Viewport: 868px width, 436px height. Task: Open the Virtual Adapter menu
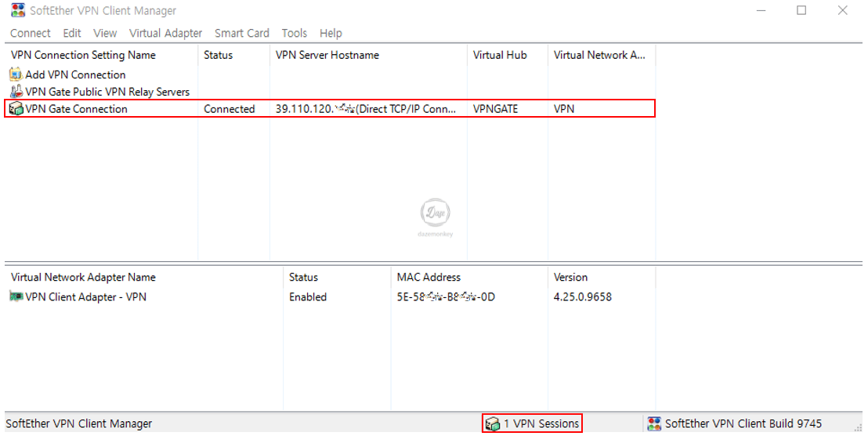pyautogui.click(x=165, y=33)
